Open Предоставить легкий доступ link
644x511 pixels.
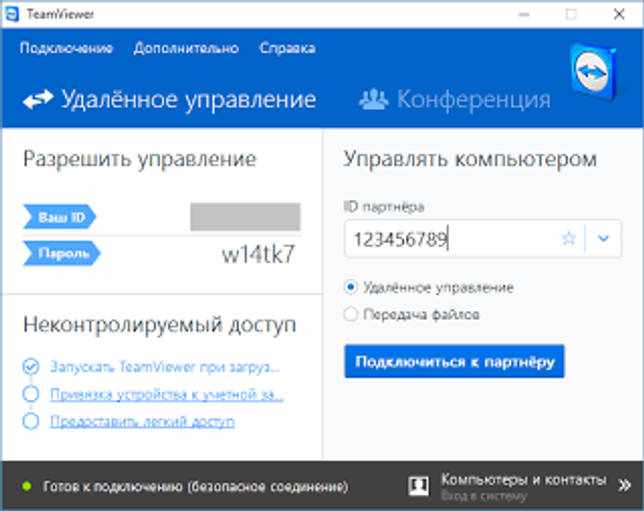[142, 421]
